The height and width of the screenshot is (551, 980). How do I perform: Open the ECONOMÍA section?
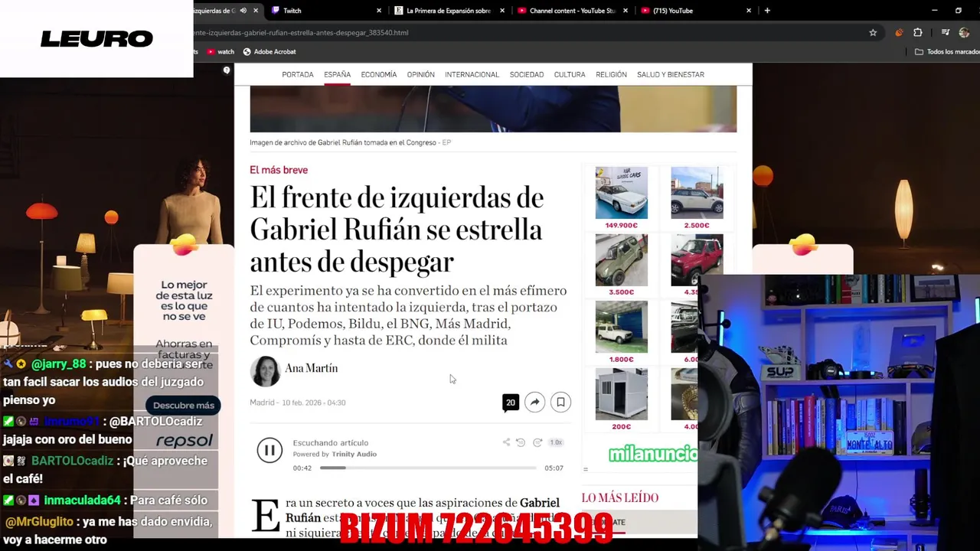(x=379, y=74)
